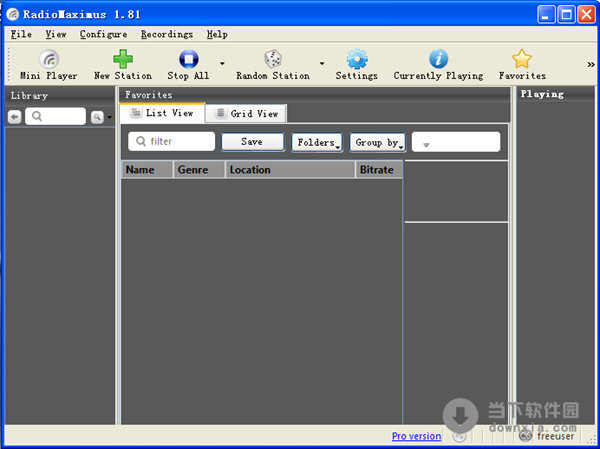Click the Library search magnifier button
This screenshot has width=600, height=449.
pyautogui.click(x=97, y=117)
